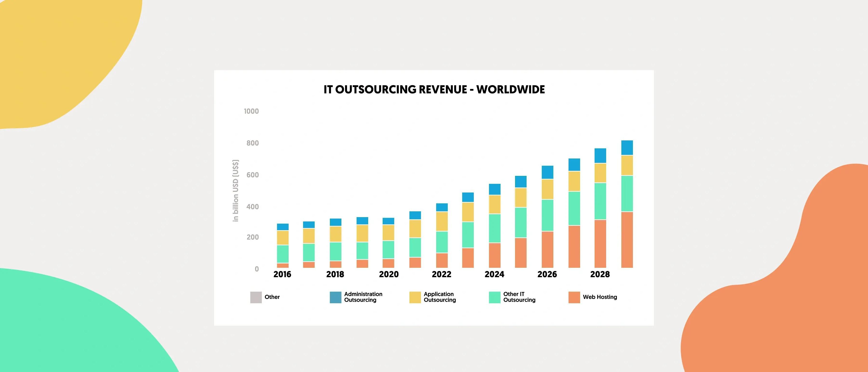Click the 800 y-axis value
This screenshot has height=372, width=868.
[252, 143]
